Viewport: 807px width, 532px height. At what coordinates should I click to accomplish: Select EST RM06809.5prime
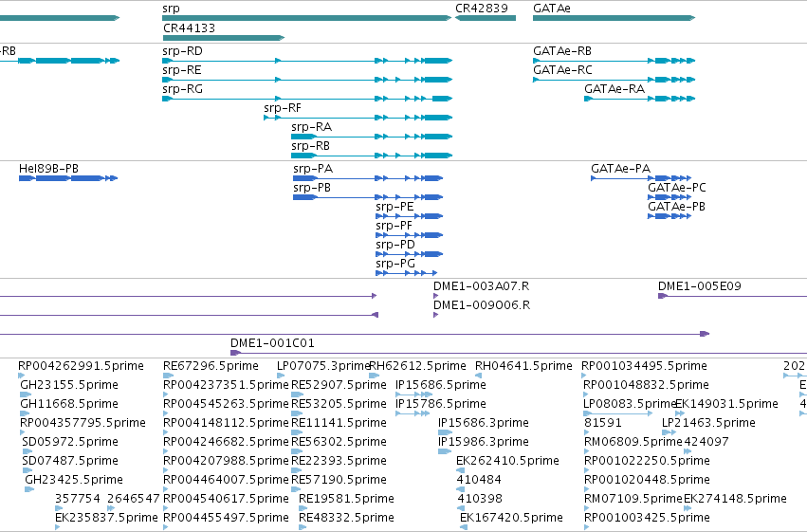(587, 451)
